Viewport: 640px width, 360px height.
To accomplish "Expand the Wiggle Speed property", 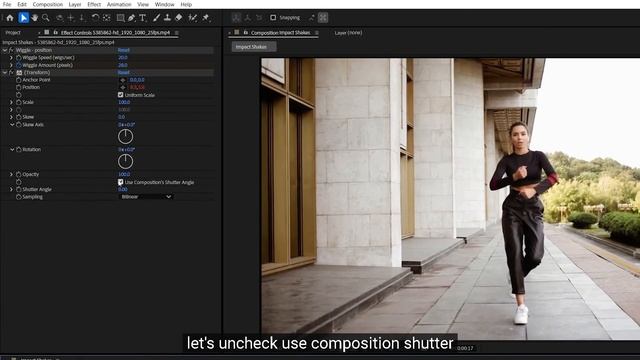I will coord(11,58).
